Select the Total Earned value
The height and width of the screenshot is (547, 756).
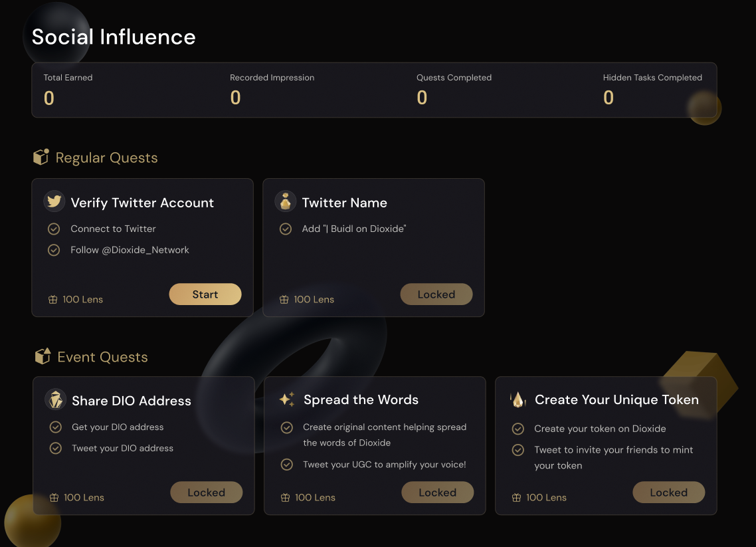tap(49, 98)
